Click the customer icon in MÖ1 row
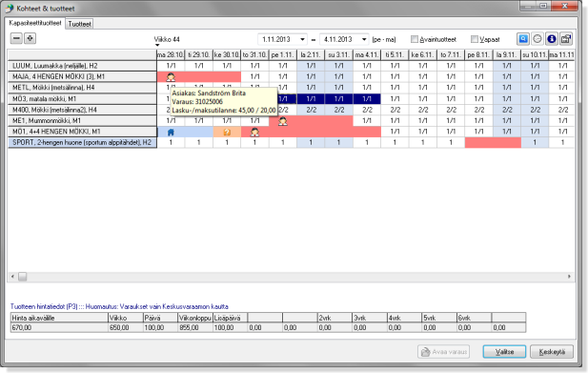Screen dimensions: 588x373 254,132
